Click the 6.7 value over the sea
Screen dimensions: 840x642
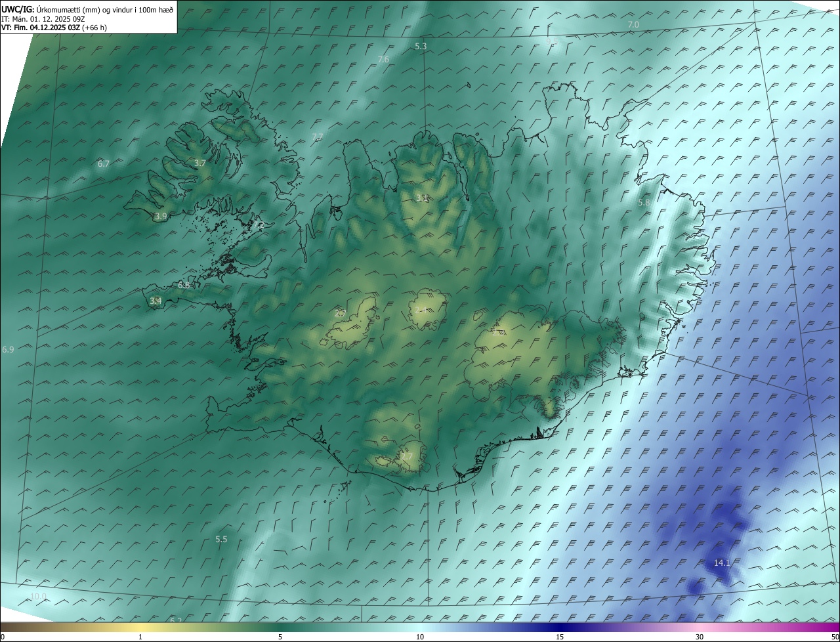pos(104,163)
